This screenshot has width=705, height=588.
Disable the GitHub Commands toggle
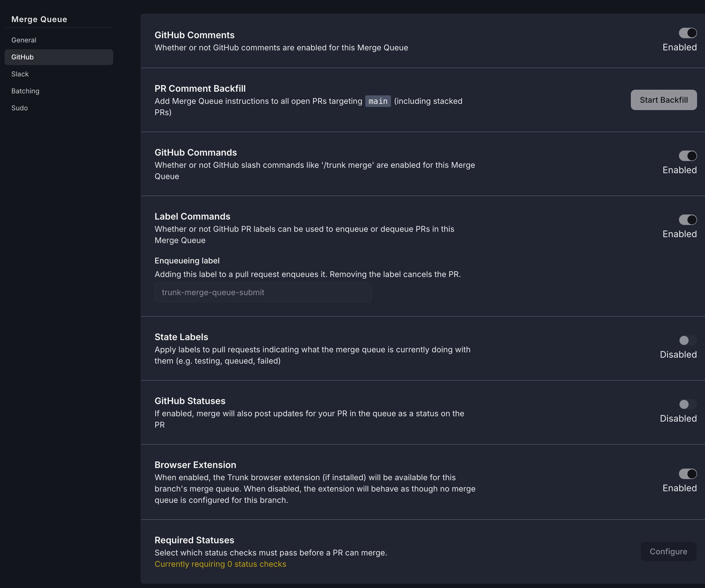(x=687, y=156)
